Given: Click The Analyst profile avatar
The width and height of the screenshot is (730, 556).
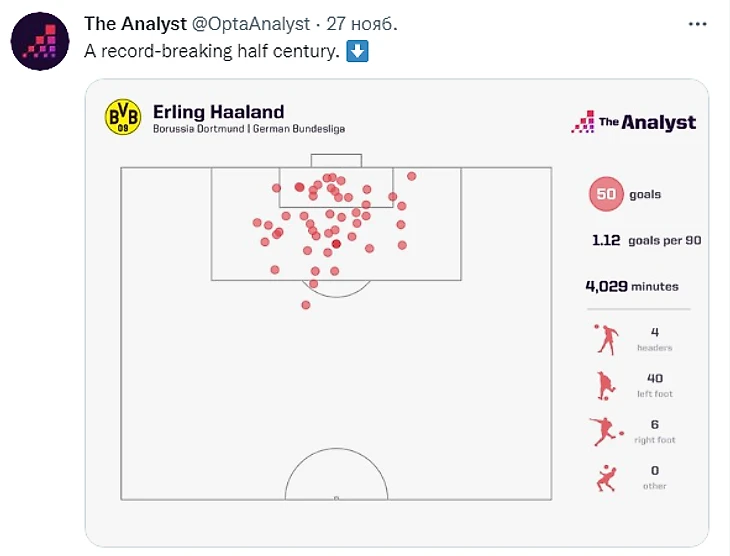Looking at the screenshot, I should pyautogui.click(x=40, y=39).
